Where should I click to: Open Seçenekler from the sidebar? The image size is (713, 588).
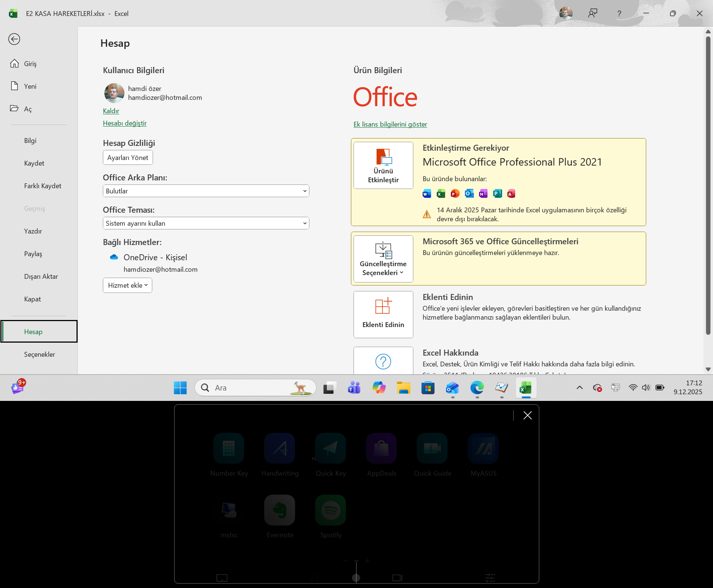[39, 354]
